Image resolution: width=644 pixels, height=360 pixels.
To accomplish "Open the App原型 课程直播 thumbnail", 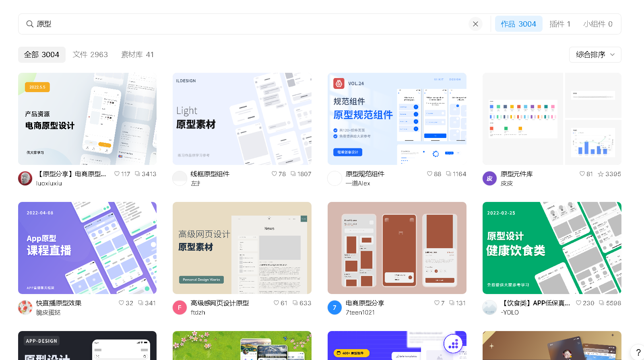I will click(x=87, y=248).
